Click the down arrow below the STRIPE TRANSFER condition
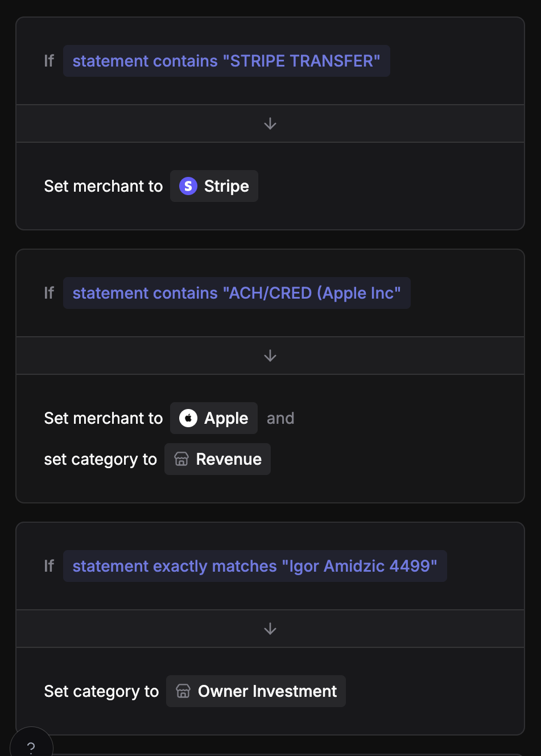The image size is (541, 756). click(x=270, y=123)
